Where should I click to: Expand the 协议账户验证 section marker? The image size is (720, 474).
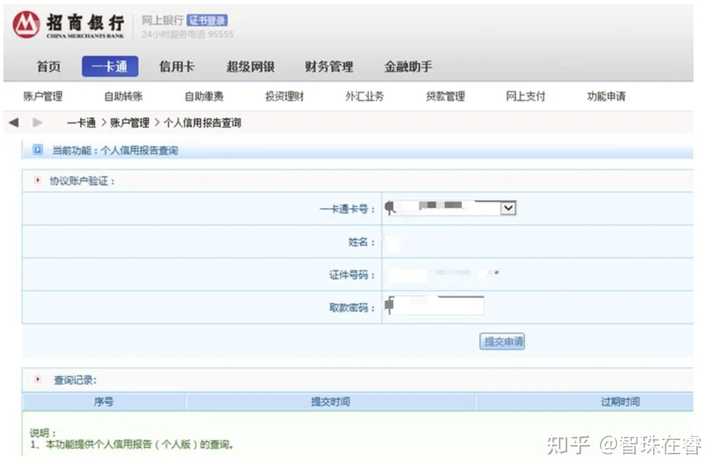[38, 180]
